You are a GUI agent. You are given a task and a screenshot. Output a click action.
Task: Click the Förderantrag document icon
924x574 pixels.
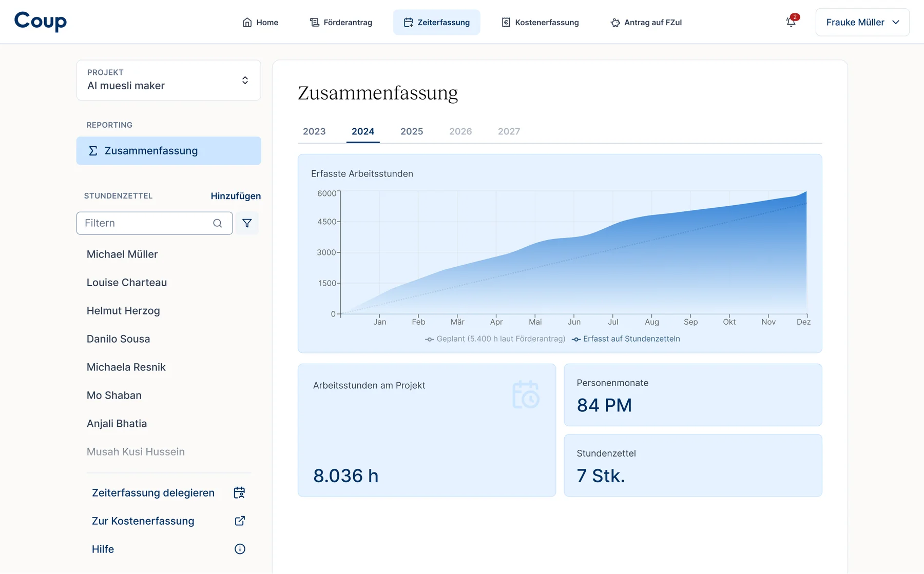tap(315, 23)
